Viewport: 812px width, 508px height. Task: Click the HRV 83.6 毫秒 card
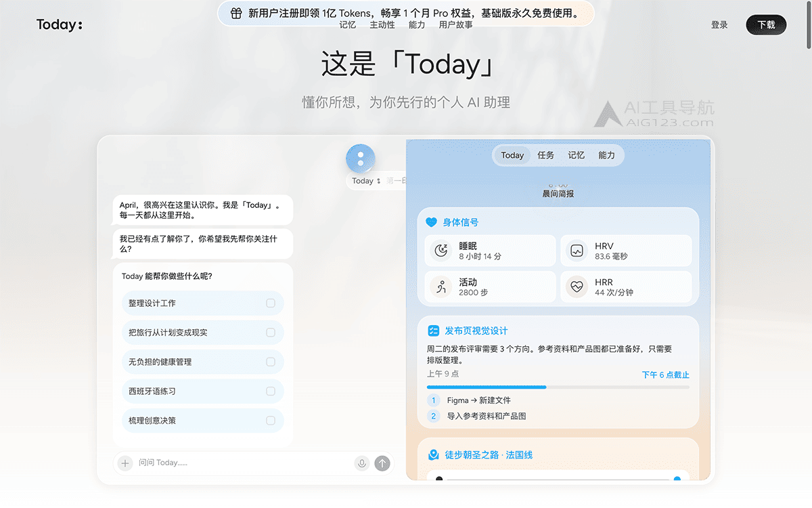pyautogui.click(x=626, y=251)
